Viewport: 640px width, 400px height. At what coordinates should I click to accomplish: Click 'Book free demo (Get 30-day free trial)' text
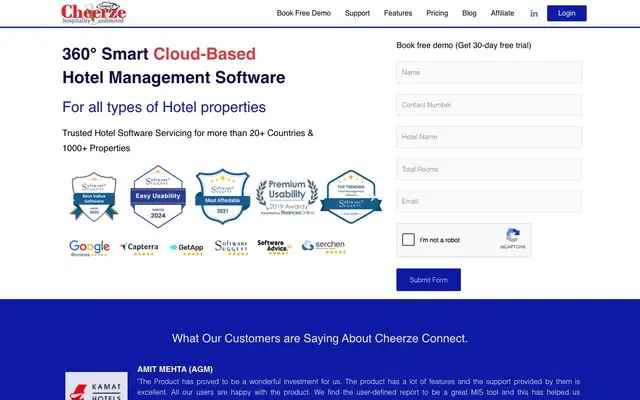(464, 45)
